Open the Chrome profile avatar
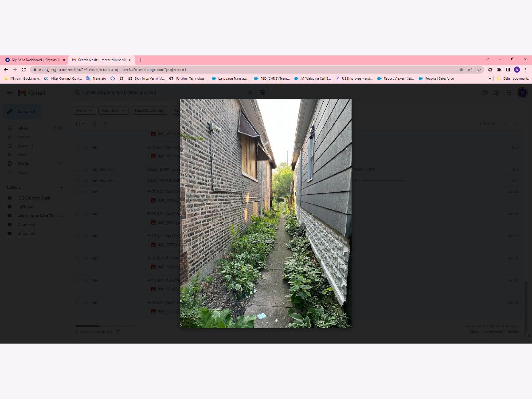The height and width of the screenshot is (399, 532). click(517, 70)
